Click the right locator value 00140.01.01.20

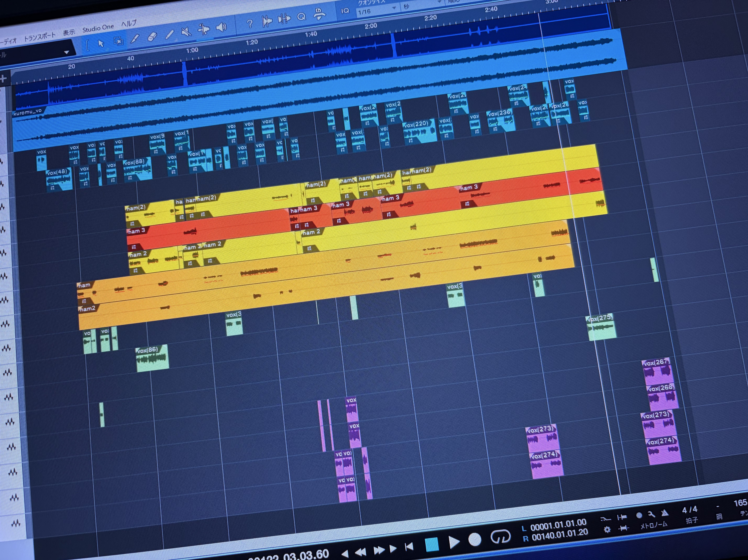(x=560, y=535)
